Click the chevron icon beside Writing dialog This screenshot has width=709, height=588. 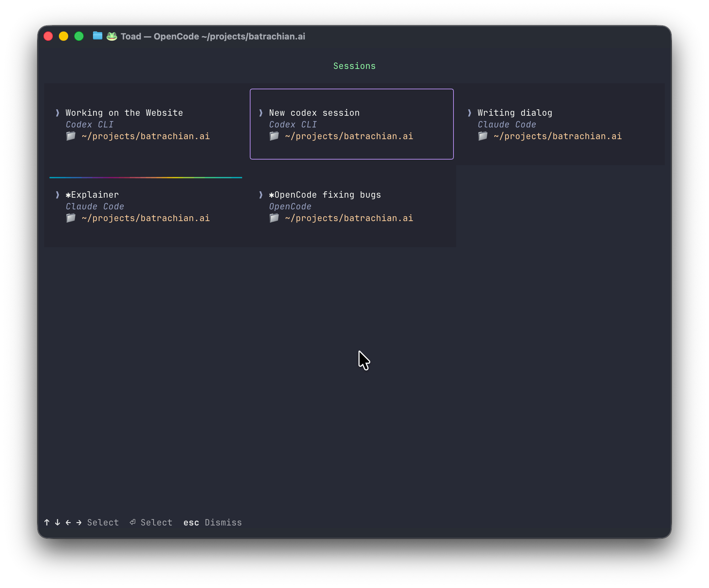(x=470, y=113)
